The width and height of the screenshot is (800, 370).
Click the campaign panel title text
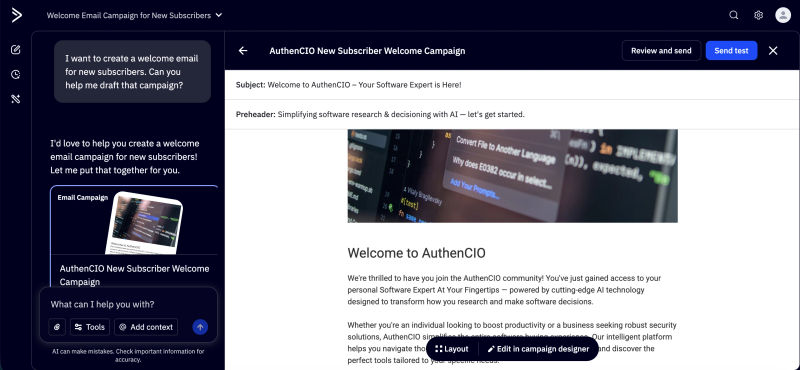coord(367,51)
